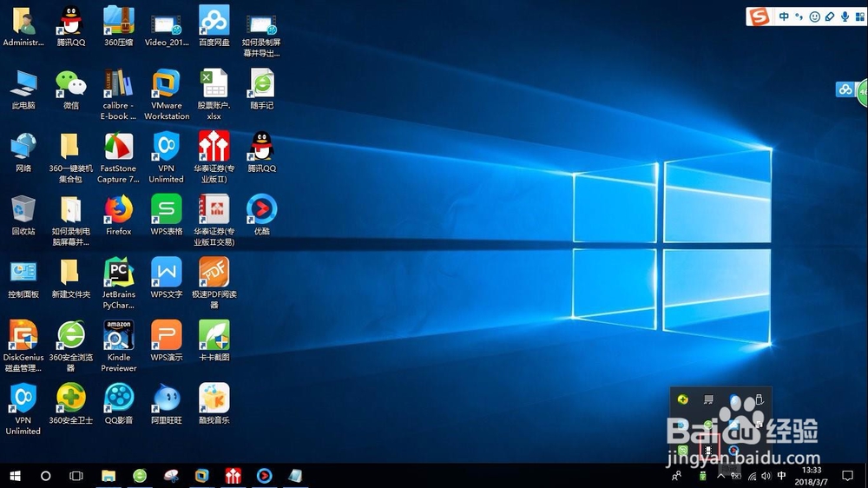Open the 股票账户.xlsx file
The image size is (868, 488).
tap(214, 95)
